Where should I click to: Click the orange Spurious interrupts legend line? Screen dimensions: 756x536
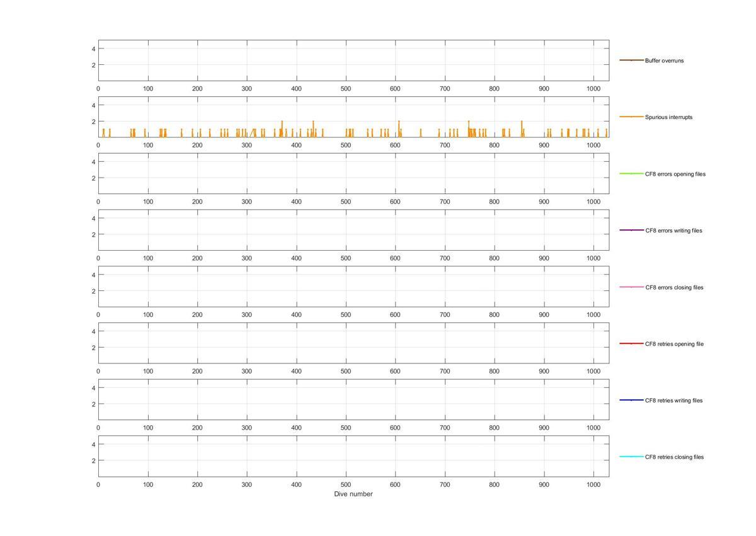click(x=631, y=117)
